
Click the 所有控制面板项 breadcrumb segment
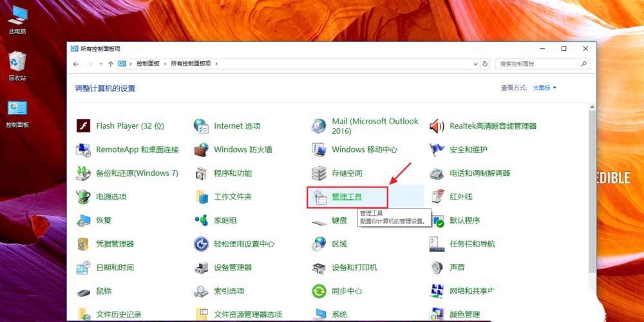point(191,64)
